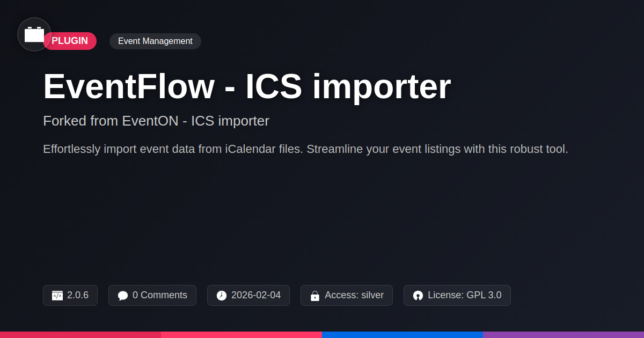Click the code version icon

pyautogui.click(x=57, y=296)
